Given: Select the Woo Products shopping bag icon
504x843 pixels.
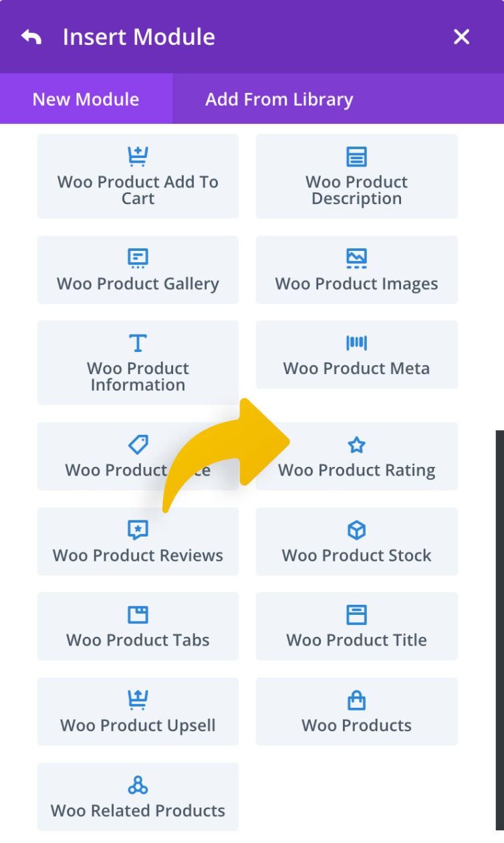Looking at the screenshot, I should [x=356, y=699].
